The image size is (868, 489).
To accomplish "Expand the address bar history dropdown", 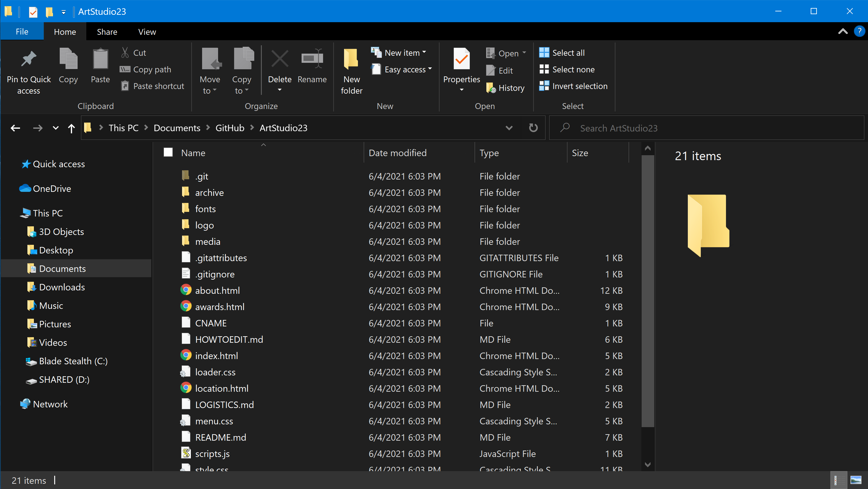I will coord(509,128).
